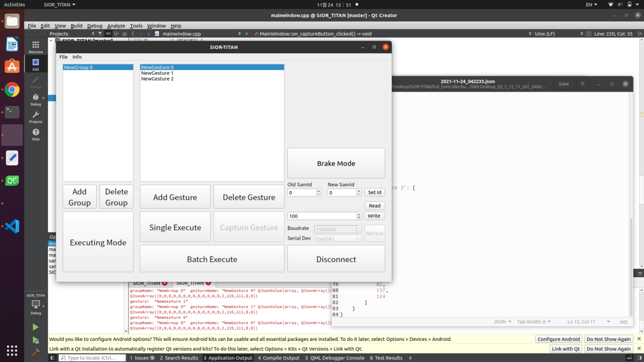Click the Brake Mode button
Viewport: 644px width, 362px height.
[336, 163]
